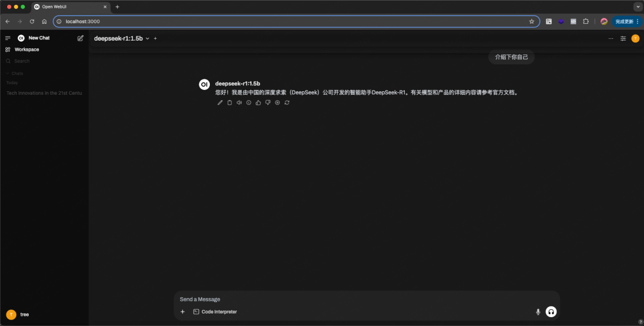This screenshot has width=644, height=326.
Task: Start voice input with the microphone icon
Action: (x=538, y=312)
